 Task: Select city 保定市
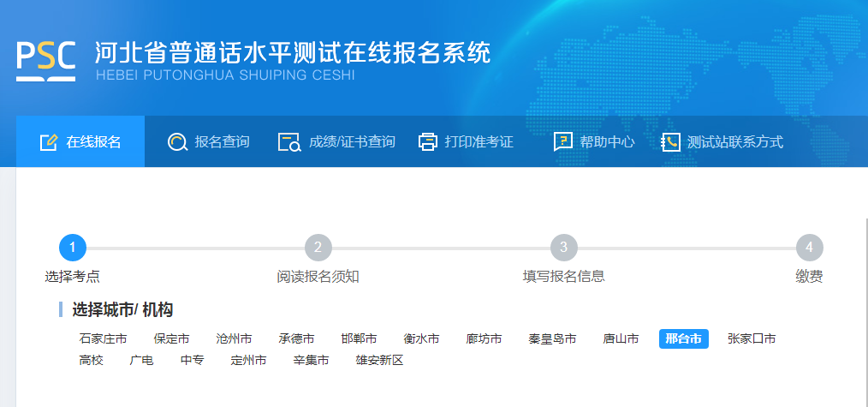tap(171, 339)
